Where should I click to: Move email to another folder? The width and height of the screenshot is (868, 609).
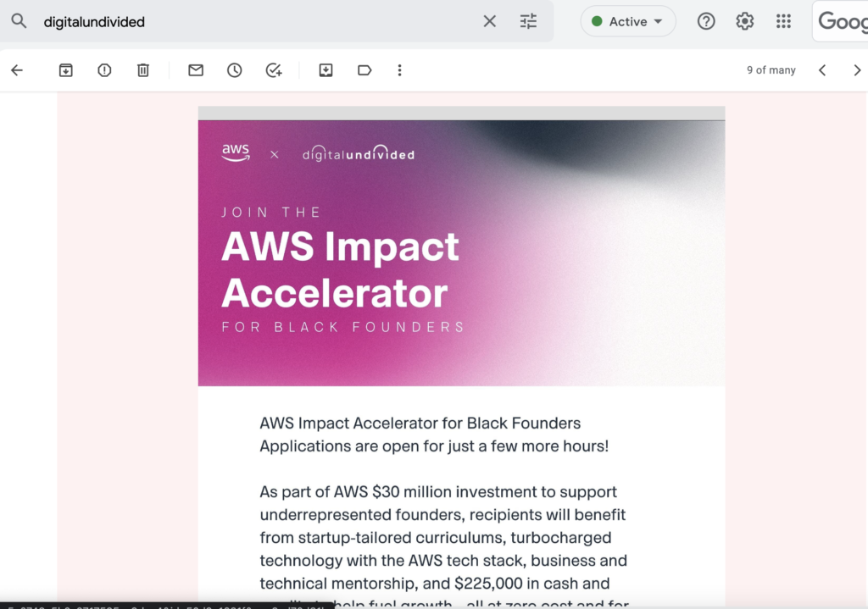325,70
